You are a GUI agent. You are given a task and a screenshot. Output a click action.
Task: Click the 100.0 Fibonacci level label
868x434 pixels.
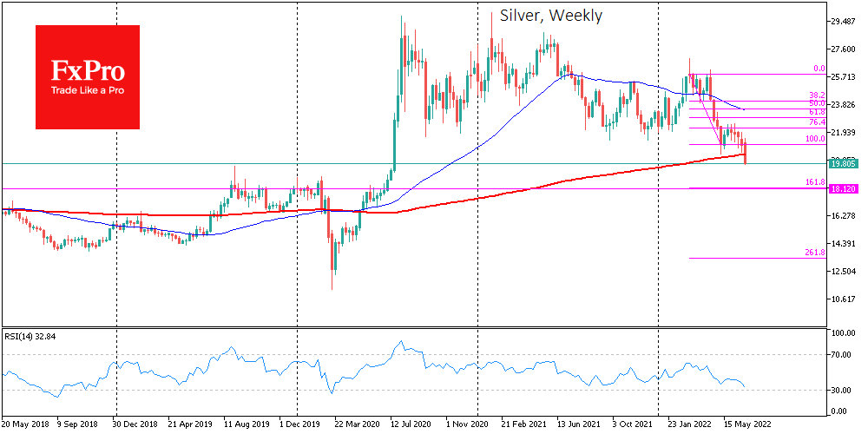[x=814, y=139]
